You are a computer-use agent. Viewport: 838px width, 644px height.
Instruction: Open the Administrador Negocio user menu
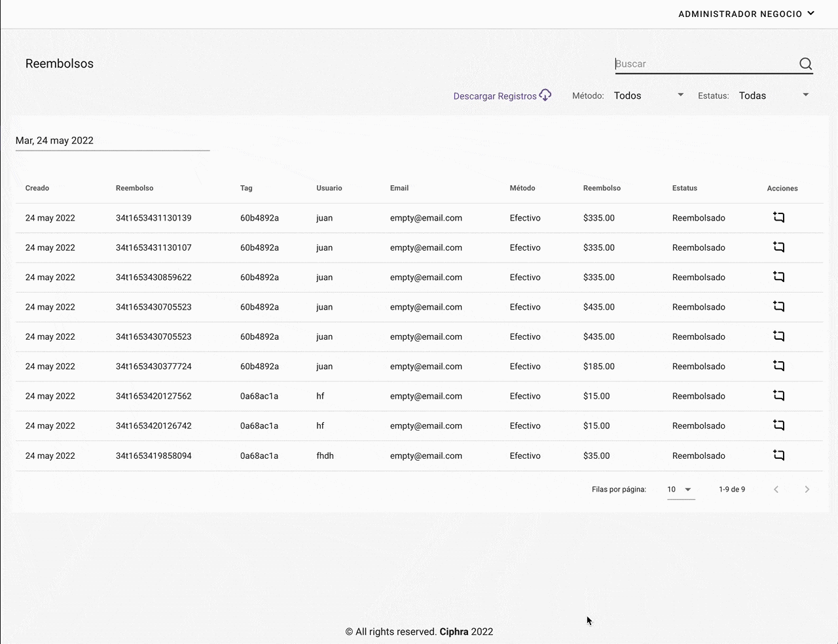746,14
